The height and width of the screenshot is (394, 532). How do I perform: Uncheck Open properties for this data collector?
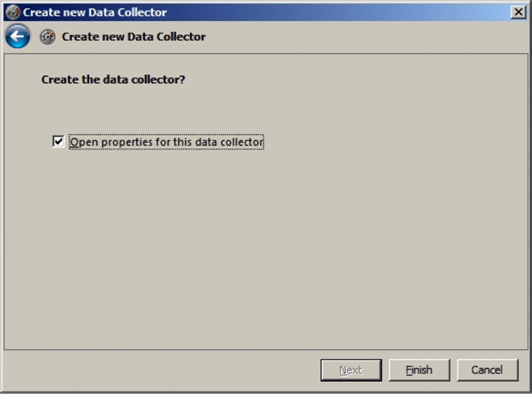pos(58,141)
